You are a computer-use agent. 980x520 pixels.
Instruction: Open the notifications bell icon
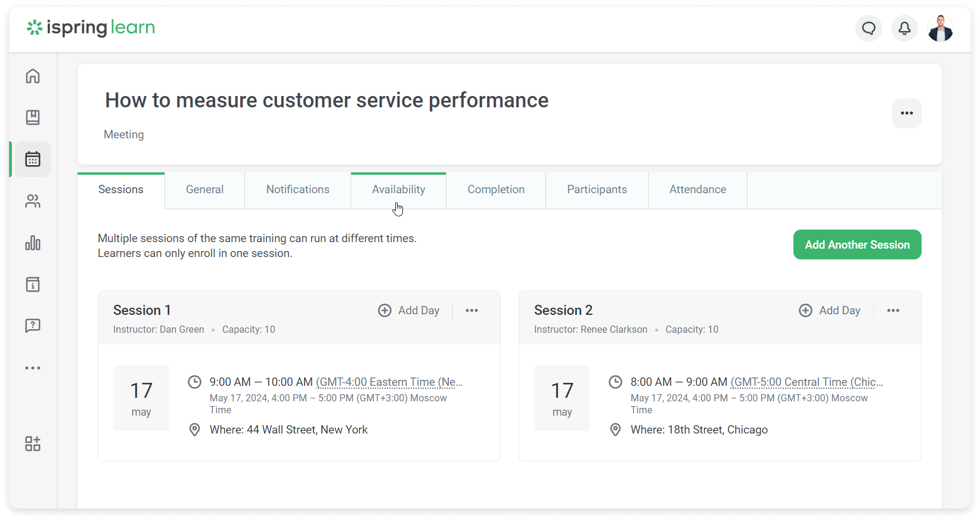904,29
